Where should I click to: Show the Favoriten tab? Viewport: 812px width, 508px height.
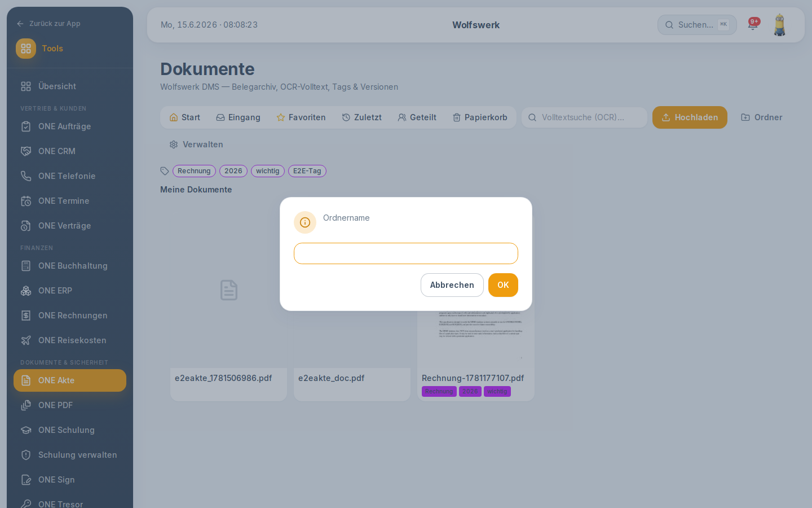[301, 117]
